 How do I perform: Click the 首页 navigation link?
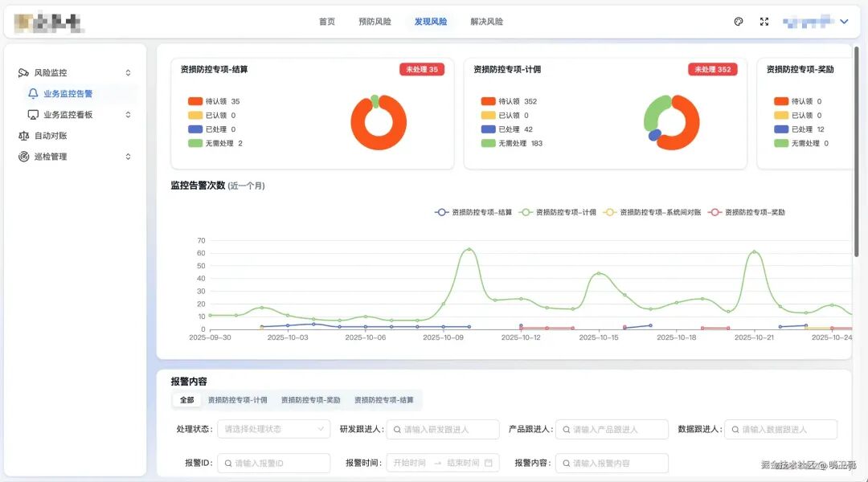point(326,22)
